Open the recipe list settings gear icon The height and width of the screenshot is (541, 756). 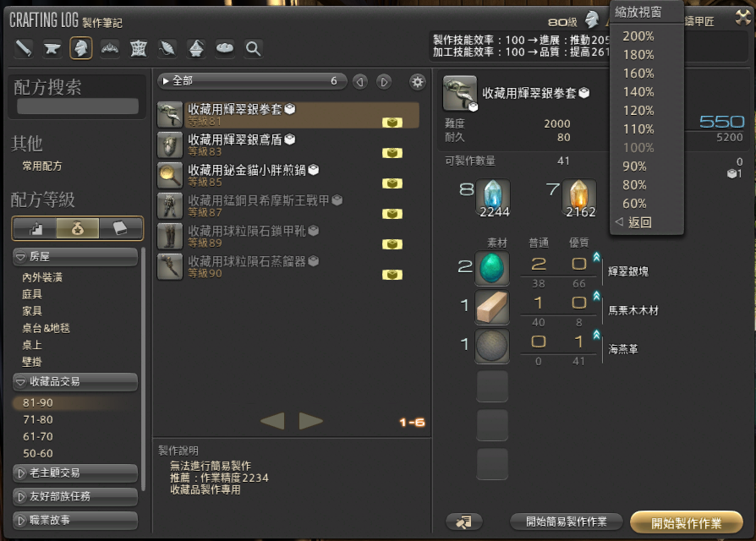click(x=417, y=81)
